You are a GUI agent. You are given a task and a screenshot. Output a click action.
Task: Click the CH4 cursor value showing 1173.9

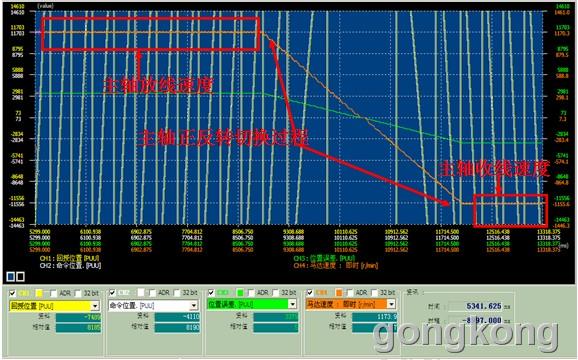point(374,317)
